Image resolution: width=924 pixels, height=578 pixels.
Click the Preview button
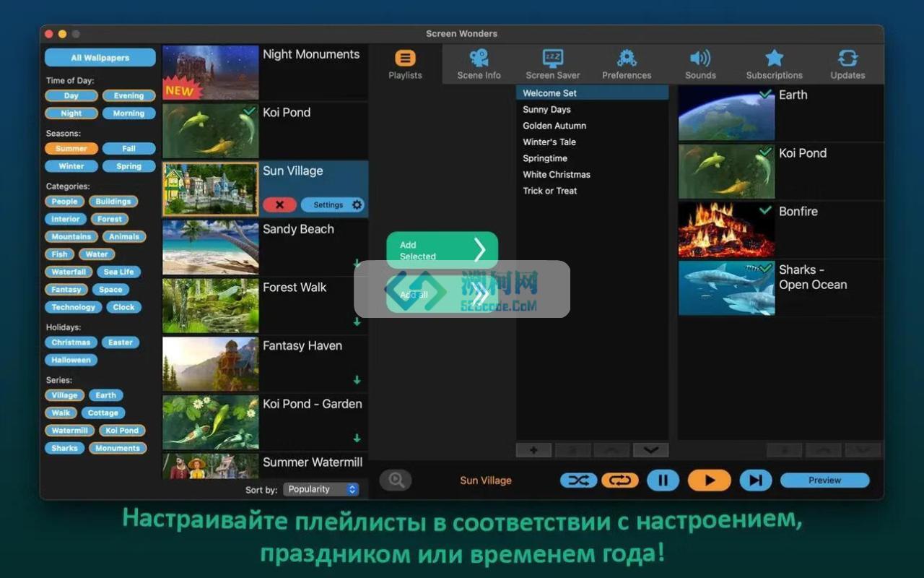point(824,480)
